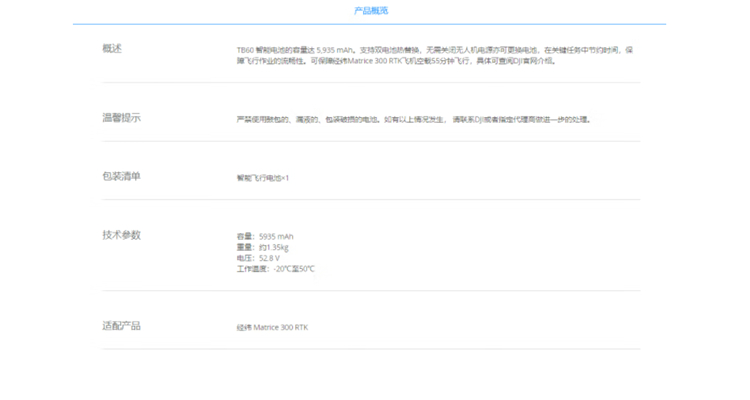Select the 电压 52.8 V spec line
This screenshot has width=750, height=400.
coord(258,258)
